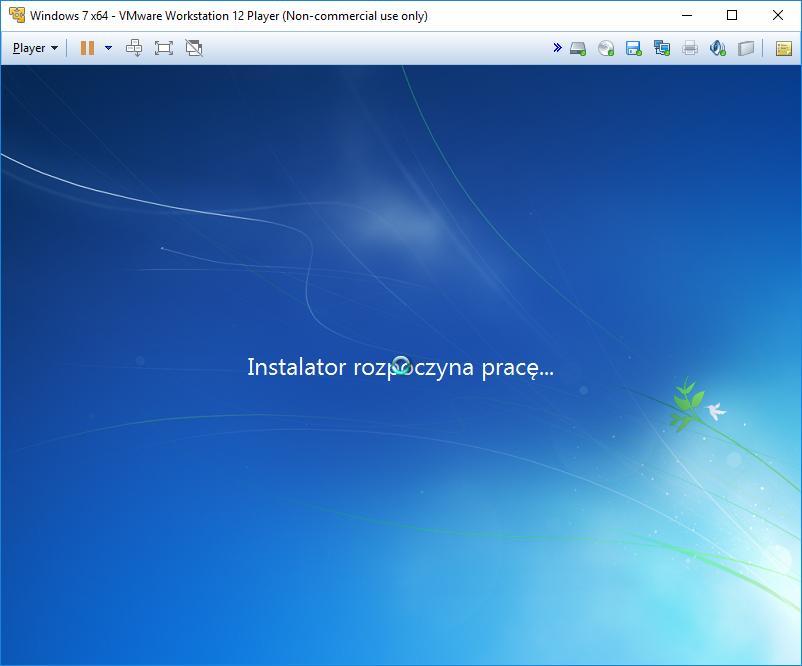The height and width of the screenshot is (666, 802).
Task: Click the network adapter device icon
Action: coord(662,49)
